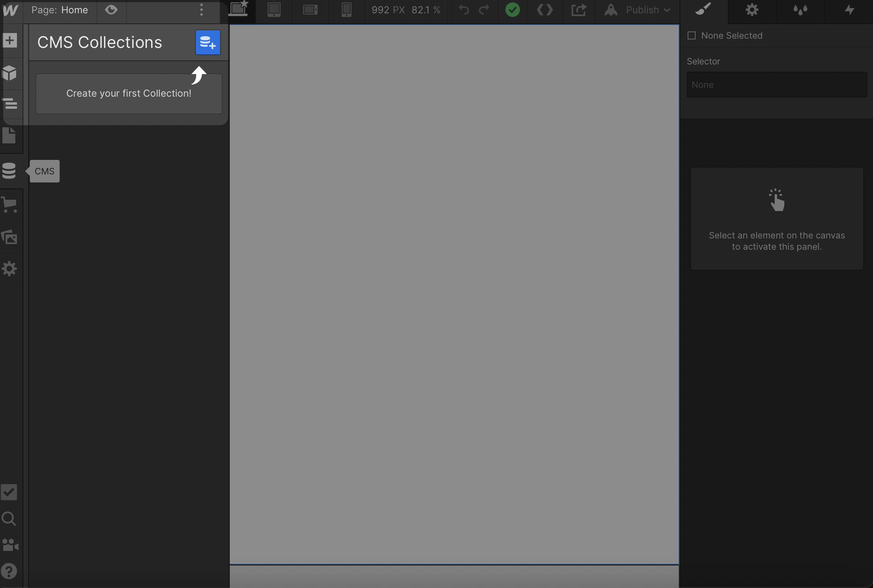
Task: Open the Audit panel (checkmark icon)
Action: [9, 492]
